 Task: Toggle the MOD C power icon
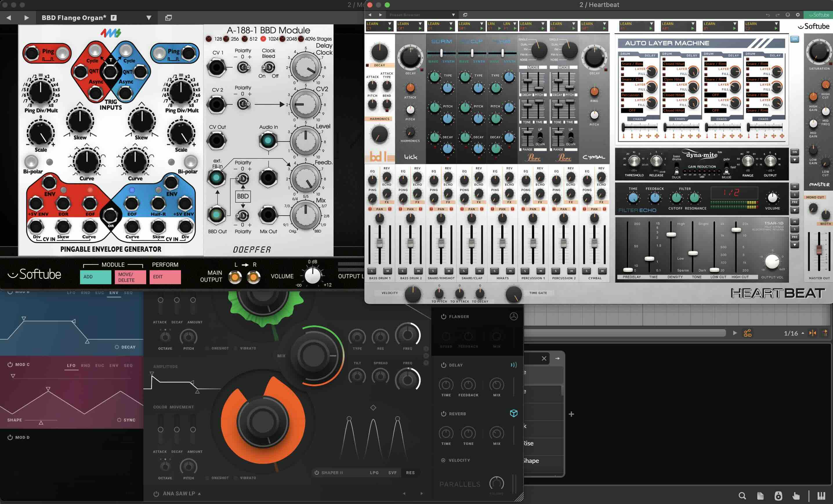tap(10, 365)
